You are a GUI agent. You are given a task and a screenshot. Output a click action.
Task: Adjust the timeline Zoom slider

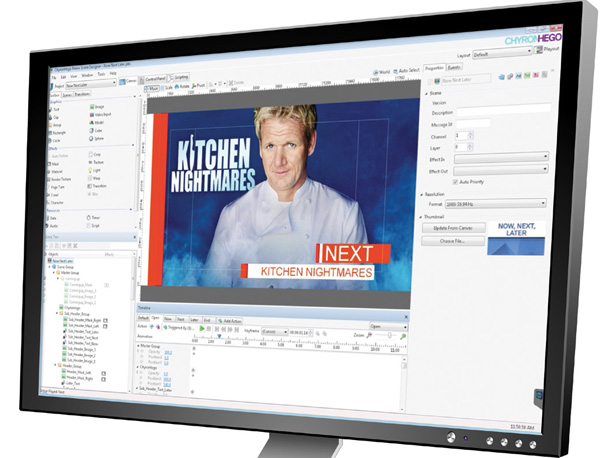tap(390, 335)
